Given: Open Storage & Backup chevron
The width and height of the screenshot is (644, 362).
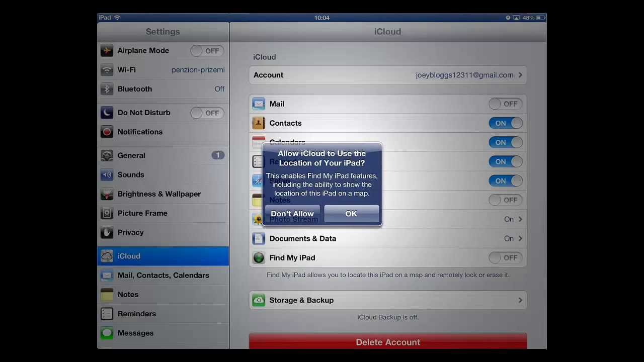Looking at the screenshot, I should pyautogui.click(x=520, y=300).
